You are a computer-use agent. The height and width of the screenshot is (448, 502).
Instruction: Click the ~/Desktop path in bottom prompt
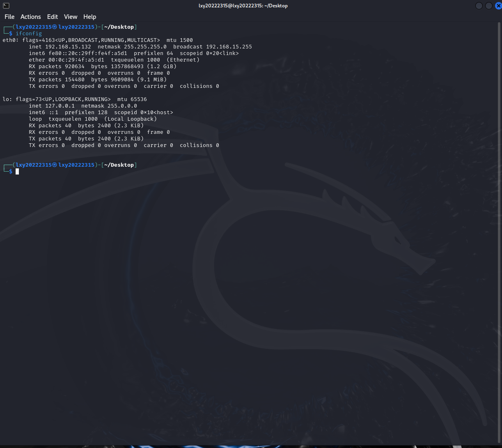pos(119,165)
